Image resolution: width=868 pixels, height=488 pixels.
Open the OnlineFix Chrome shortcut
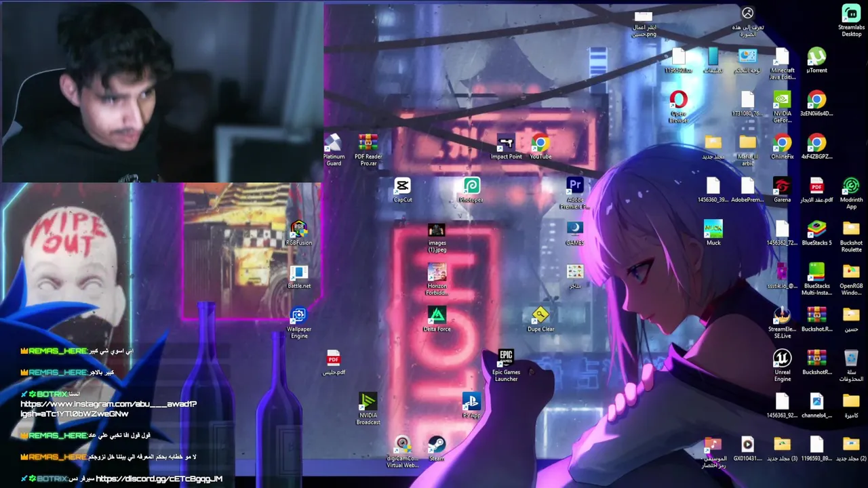(782, 147)
